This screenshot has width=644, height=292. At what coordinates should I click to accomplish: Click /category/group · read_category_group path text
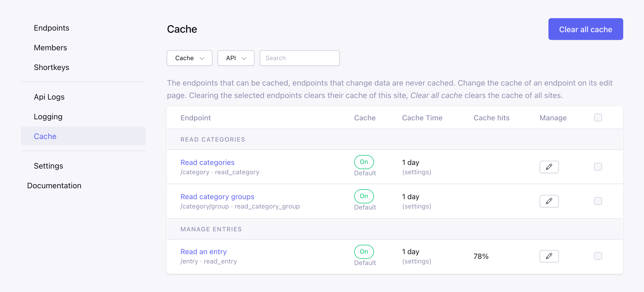click(x=240, y=206)
